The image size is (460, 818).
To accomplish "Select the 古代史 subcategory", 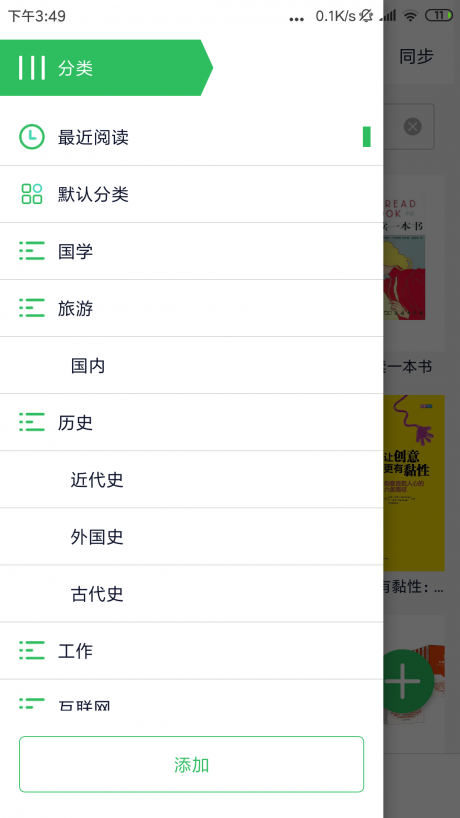I will click(191, 594).
